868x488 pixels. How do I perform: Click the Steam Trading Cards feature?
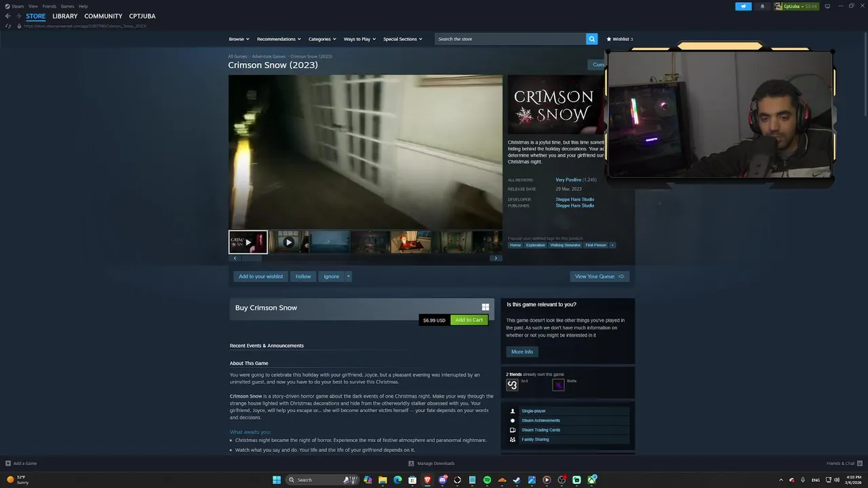point(540,430)
